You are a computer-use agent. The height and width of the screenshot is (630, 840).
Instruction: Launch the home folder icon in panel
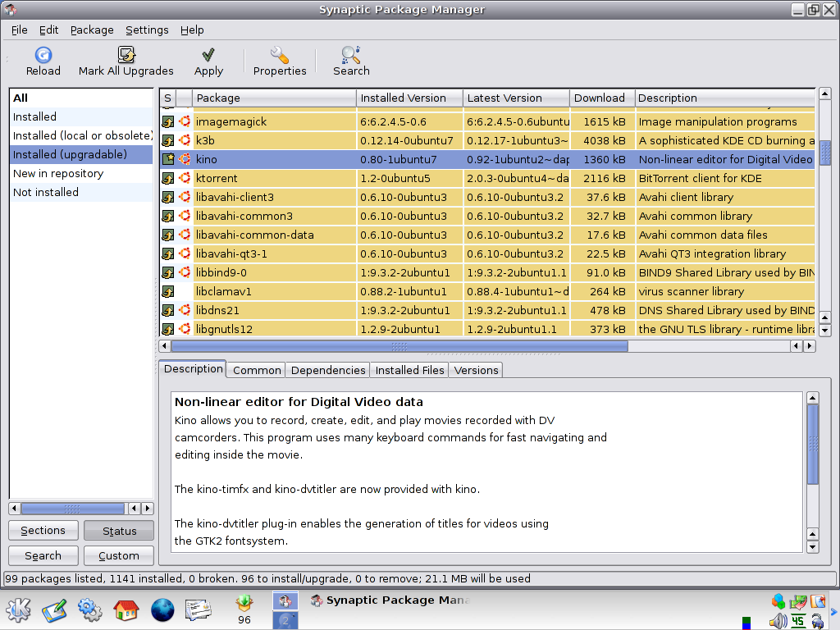[126, 609]
